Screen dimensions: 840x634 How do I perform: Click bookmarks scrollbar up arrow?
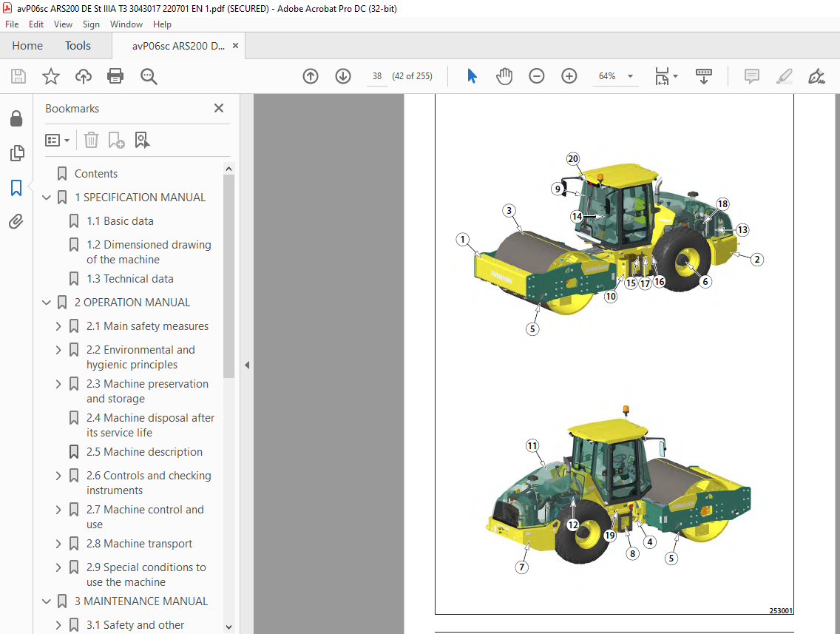pyautogui.click(x=228, y=169)
